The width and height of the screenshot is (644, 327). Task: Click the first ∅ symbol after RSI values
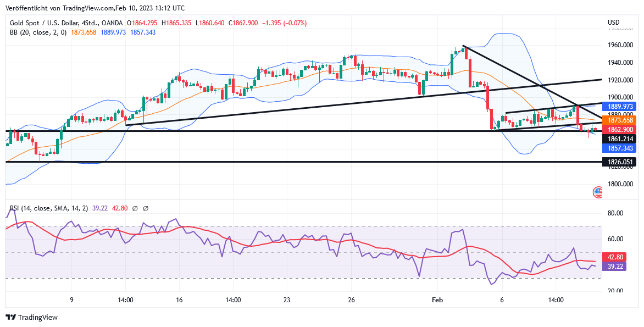(x=135, y=208)
